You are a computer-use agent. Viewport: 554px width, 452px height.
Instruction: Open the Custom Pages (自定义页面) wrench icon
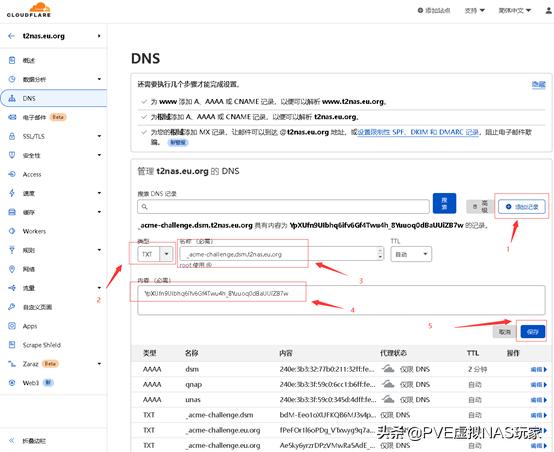[12, 307]
